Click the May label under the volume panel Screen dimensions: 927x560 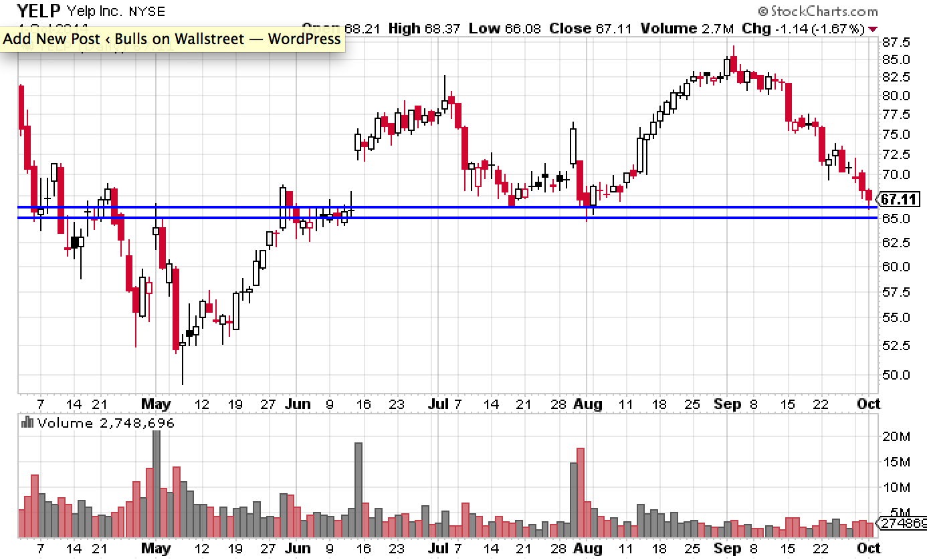click(x=156, y=549)
